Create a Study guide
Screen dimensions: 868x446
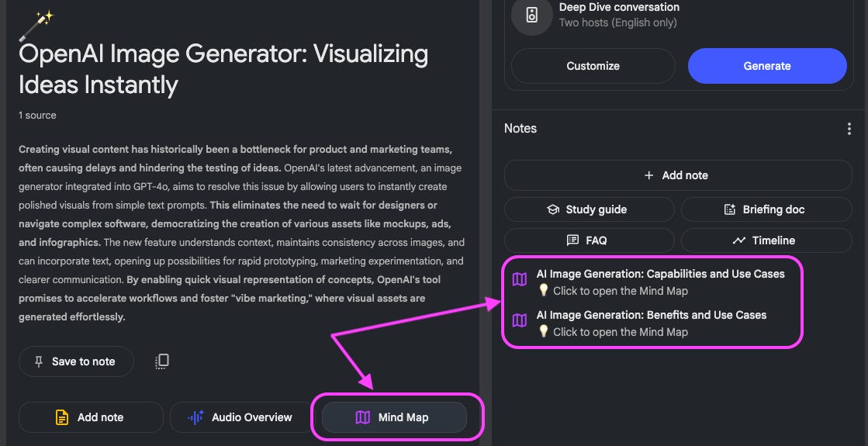coord(589,209)
